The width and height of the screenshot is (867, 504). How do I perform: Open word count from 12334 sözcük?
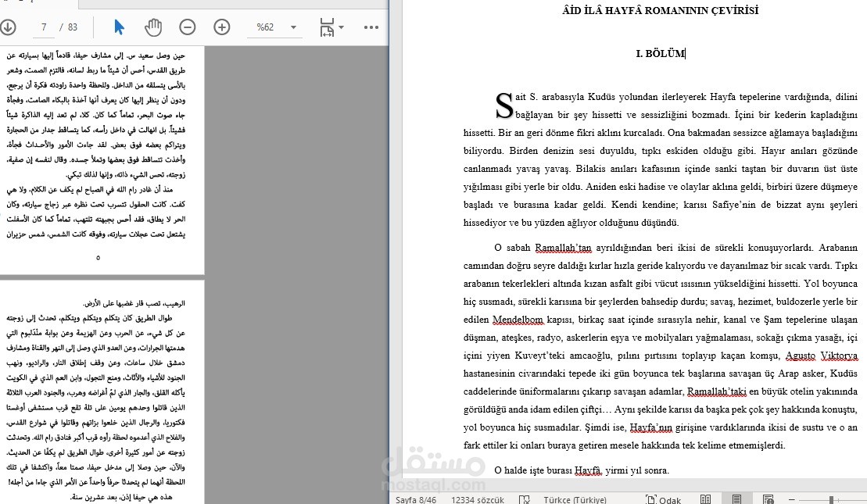point(478,499)
